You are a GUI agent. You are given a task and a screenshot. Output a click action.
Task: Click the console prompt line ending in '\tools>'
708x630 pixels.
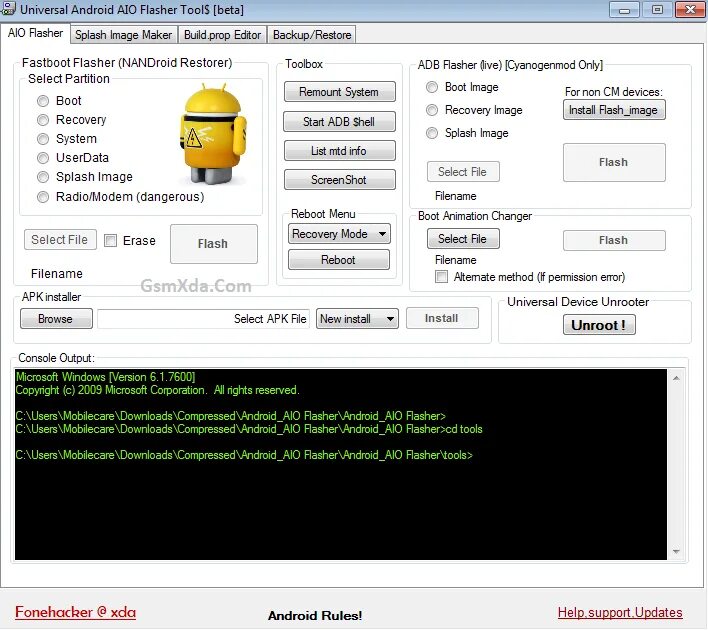[244, 455]
